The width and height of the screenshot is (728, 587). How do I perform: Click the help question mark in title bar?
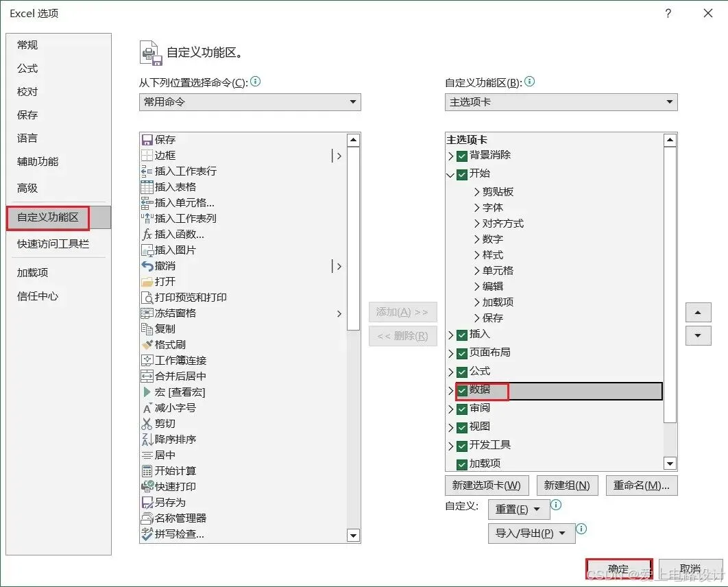tap(668, 13)
